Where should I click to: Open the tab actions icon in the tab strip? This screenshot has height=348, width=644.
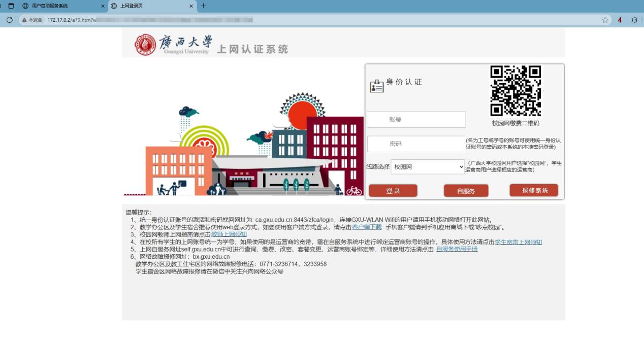(x=11, y=6)
